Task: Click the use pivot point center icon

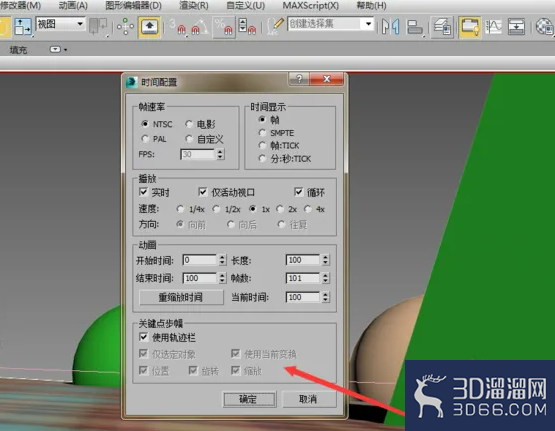Action: (98, 27)
